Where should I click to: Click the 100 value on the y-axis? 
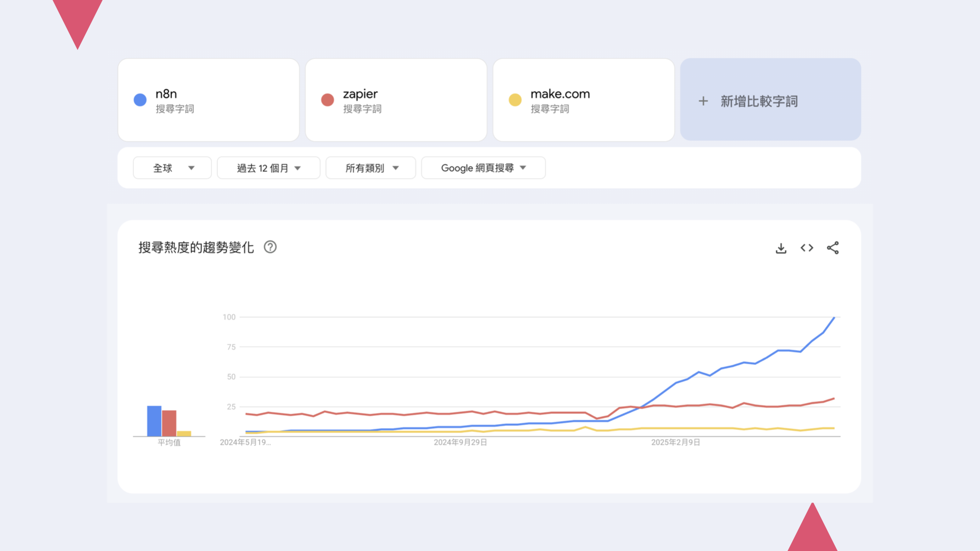tap(229, 317)
